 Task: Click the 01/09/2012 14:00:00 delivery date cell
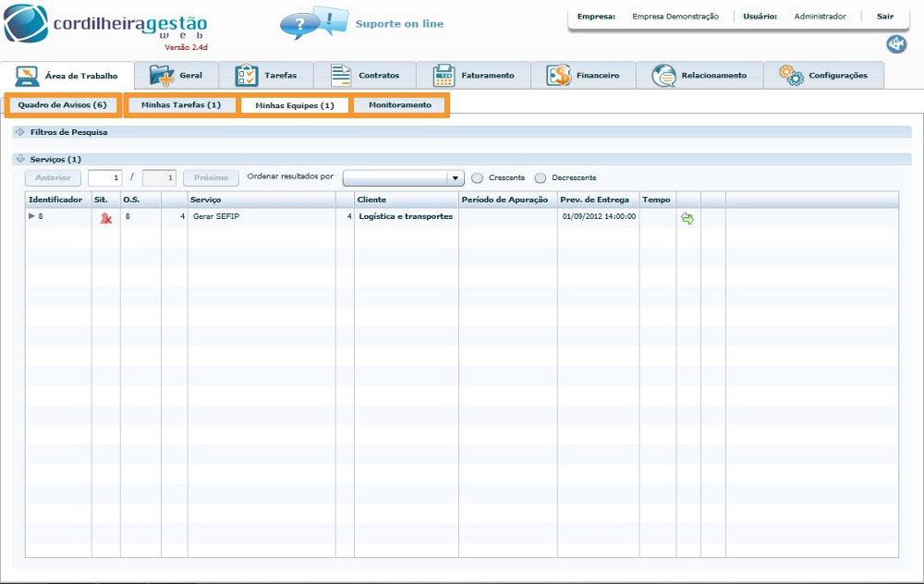(x=598, y=217)
